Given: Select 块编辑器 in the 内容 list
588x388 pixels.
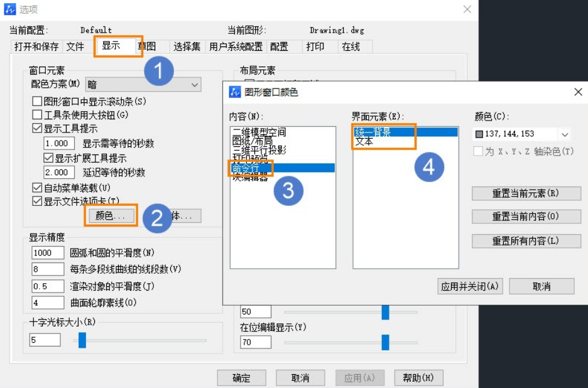Looking at the screenshot, I should tap(250, 177).
